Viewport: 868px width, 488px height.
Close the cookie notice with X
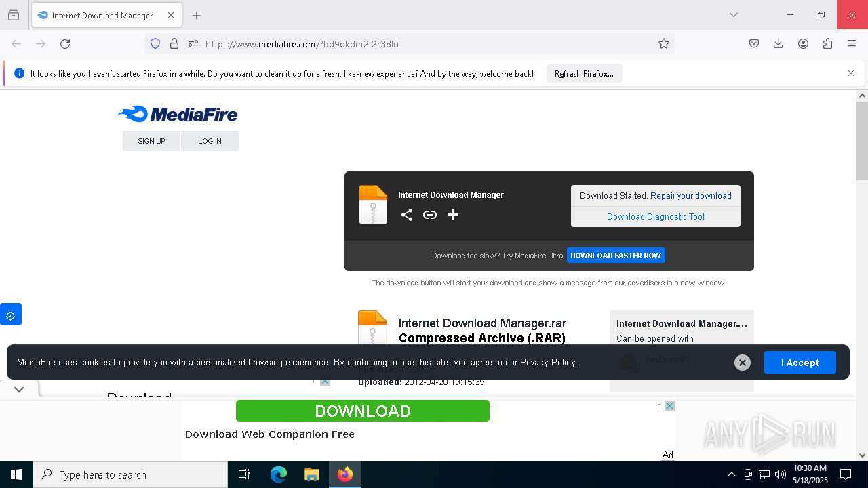[x=743, y=363]
